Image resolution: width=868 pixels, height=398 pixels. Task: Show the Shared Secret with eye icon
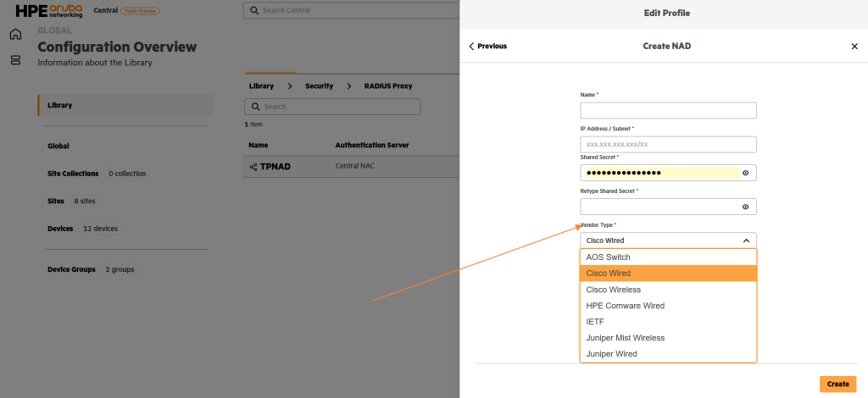(745, 173)
